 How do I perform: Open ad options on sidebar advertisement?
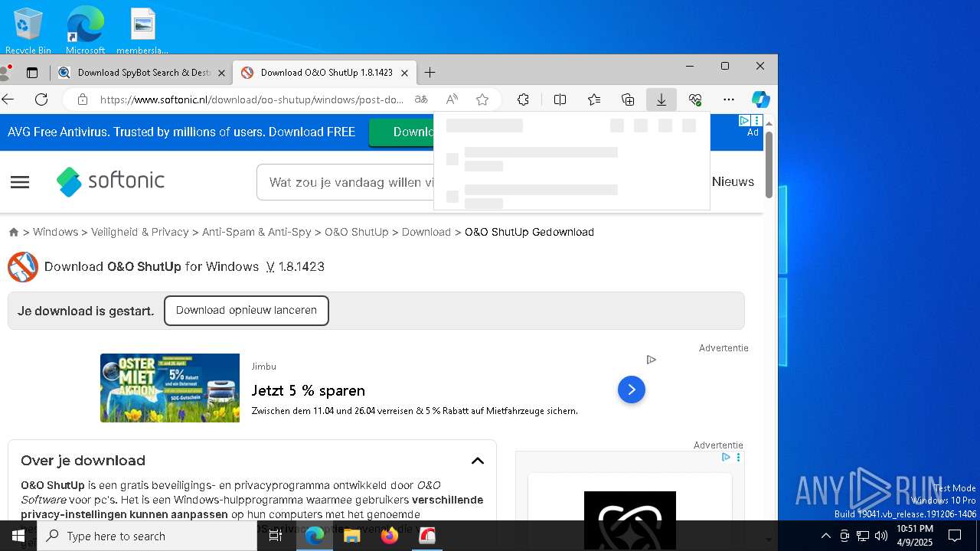click(738, 458)
